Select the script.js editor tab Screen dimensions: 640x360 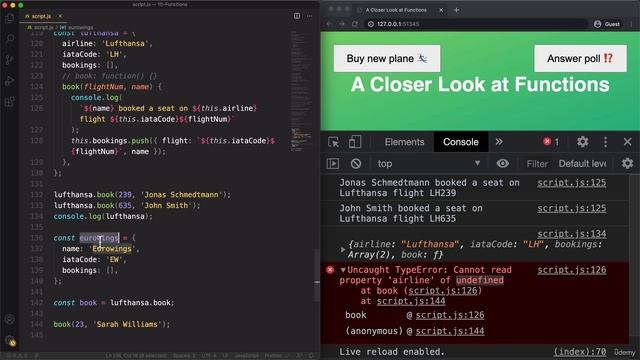pos(42,16)
